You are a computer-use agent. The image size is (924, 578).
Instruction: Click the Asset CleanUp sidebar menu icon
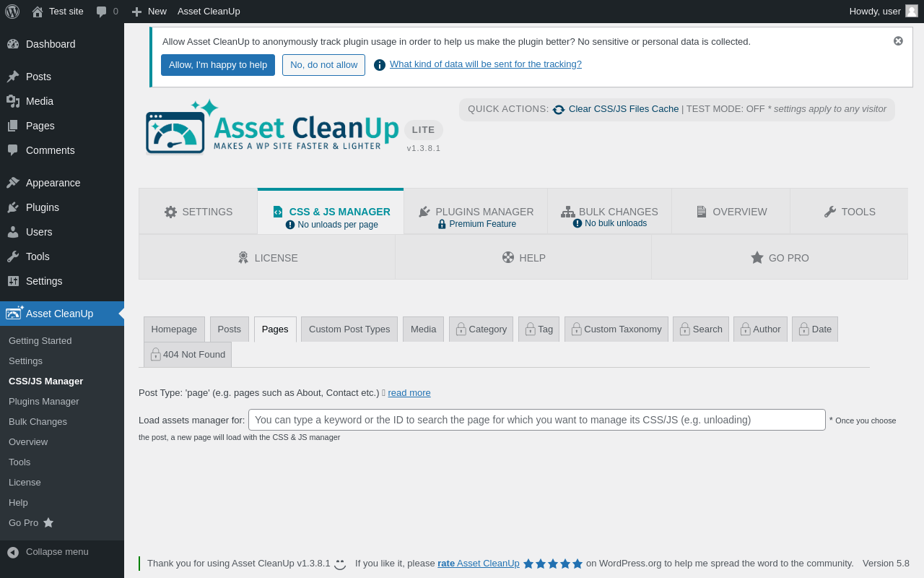[x=14, y=313]
